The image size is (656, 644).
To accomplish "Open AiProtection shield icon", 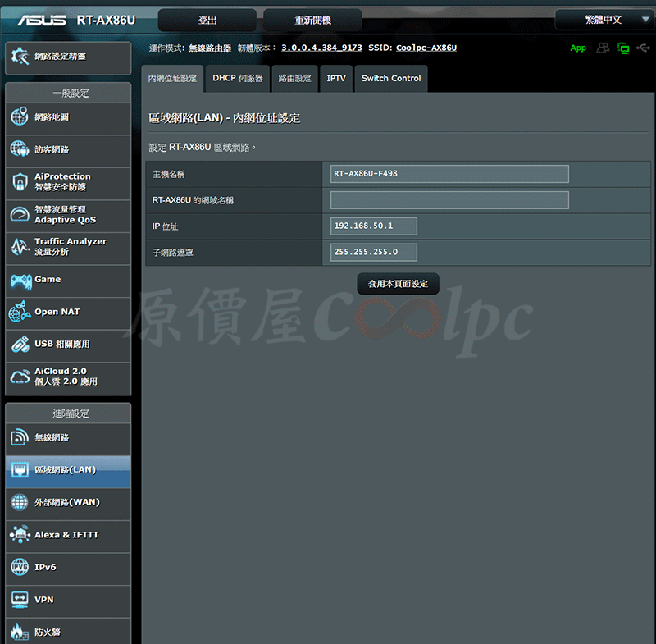I will click(20, 181).
